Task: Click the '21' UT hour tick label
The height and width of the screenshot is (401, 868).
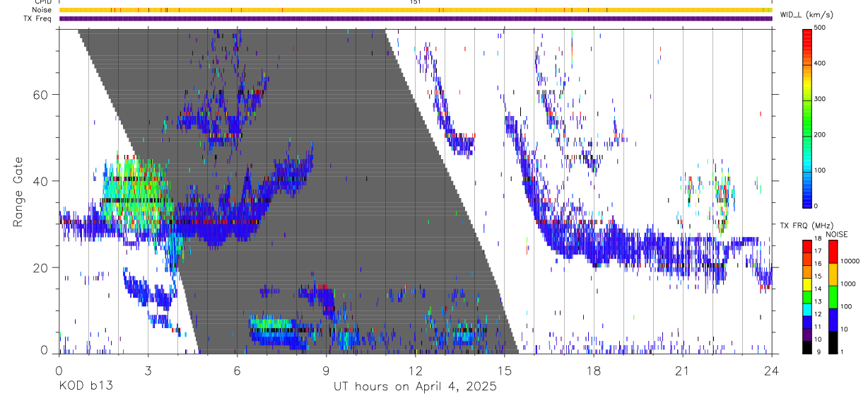Action: pyautogui.click(x=683, y=370)
